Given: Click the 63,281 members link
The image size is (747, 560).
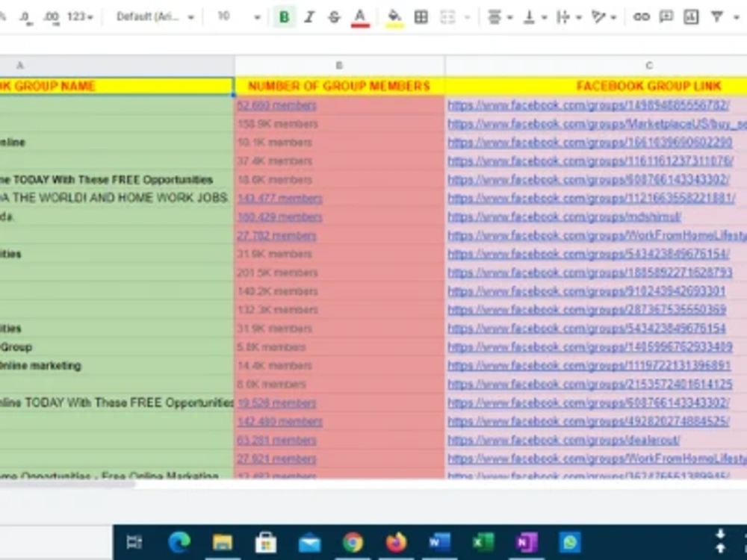Looking at the screenshot, I should click(x=276, y=441).
